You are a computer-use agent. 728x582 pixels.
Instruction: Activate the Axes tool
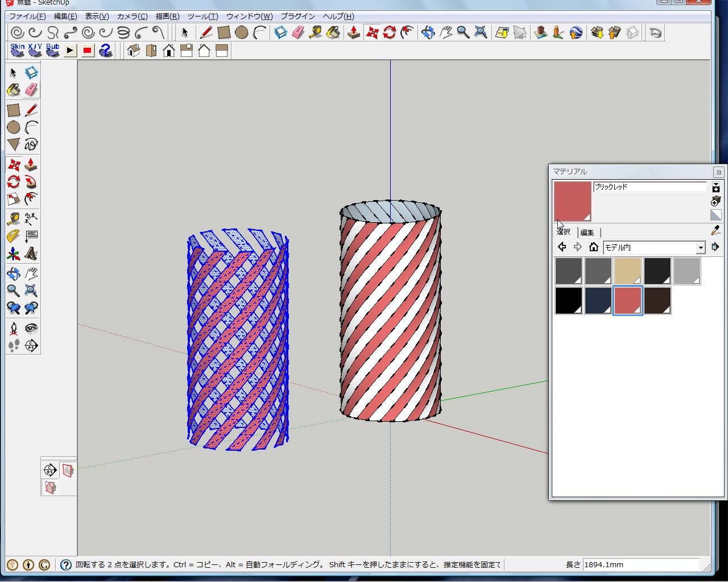pos(14,253)
